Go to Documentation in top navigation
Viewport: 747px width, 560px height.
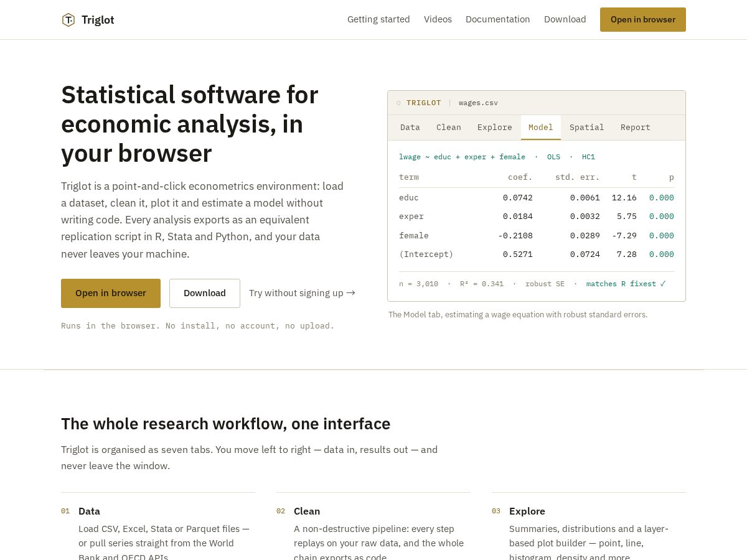point(498,19)
